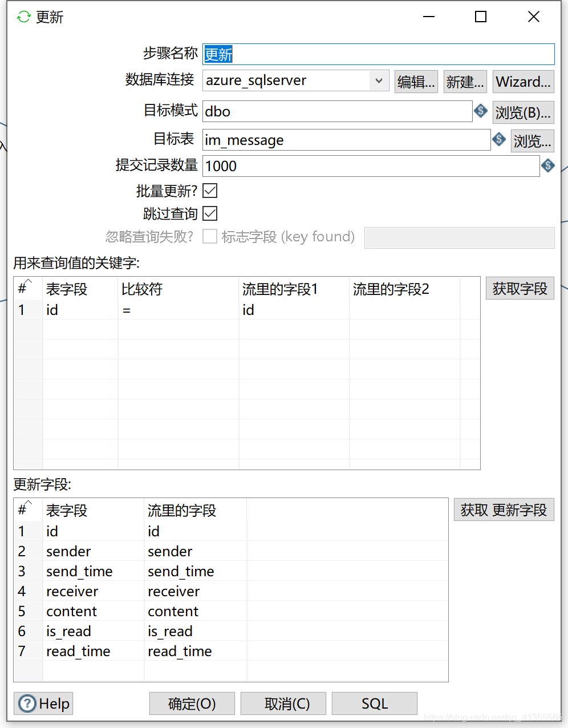Click the 目标表 field with im_message

click(347, 140)
